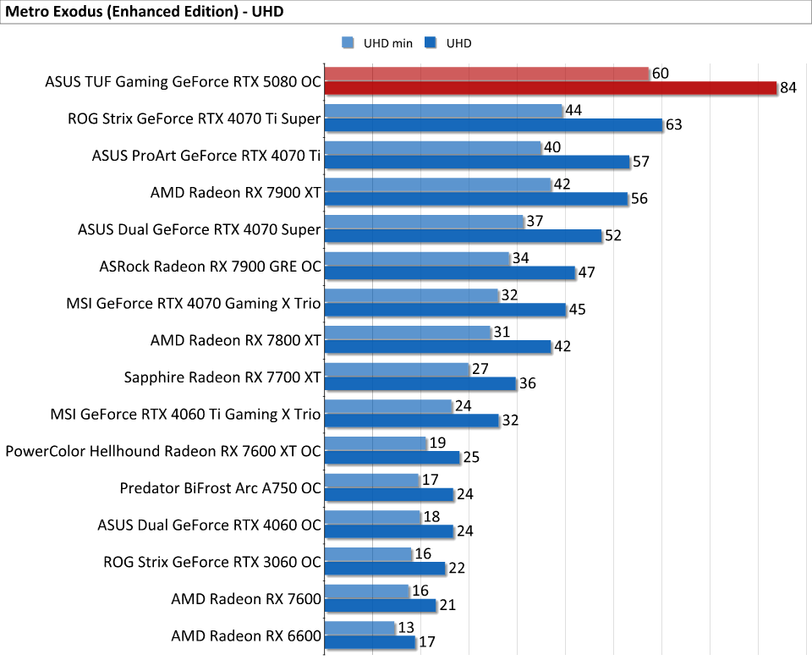Click the AMD Radeon RX 7600 label
Viewport: 812px width, 660px height.
click(x=246, y=599)
